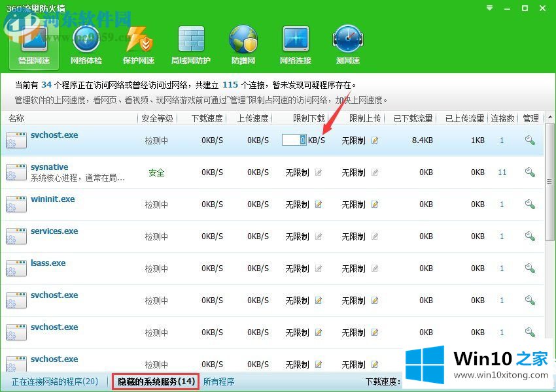Viewport: 556px width, 392px height.
Task: Sort list by 连接数 column header
Action: [x=502, y=118]
